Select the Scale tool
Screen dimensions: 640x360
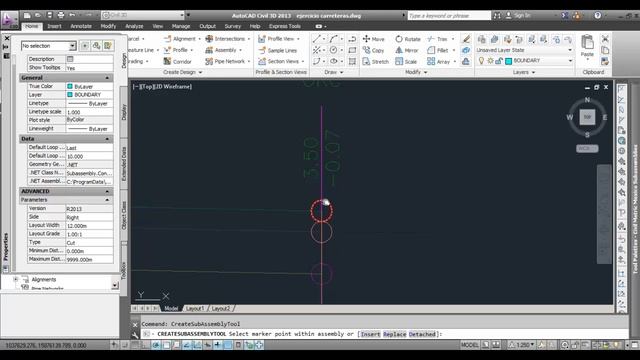406,62
